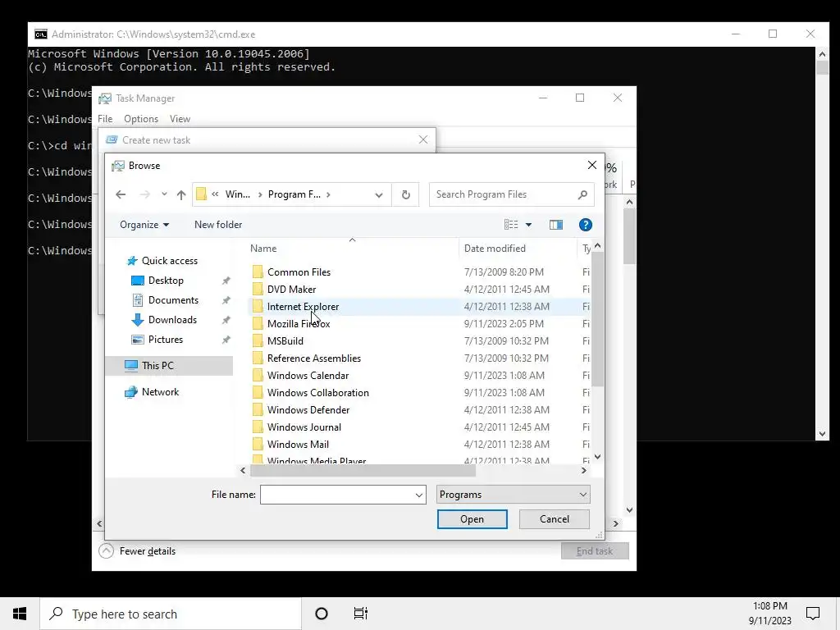Open the Organize menu
Viewport: 840px width, 630px height.
click(144, 225)
